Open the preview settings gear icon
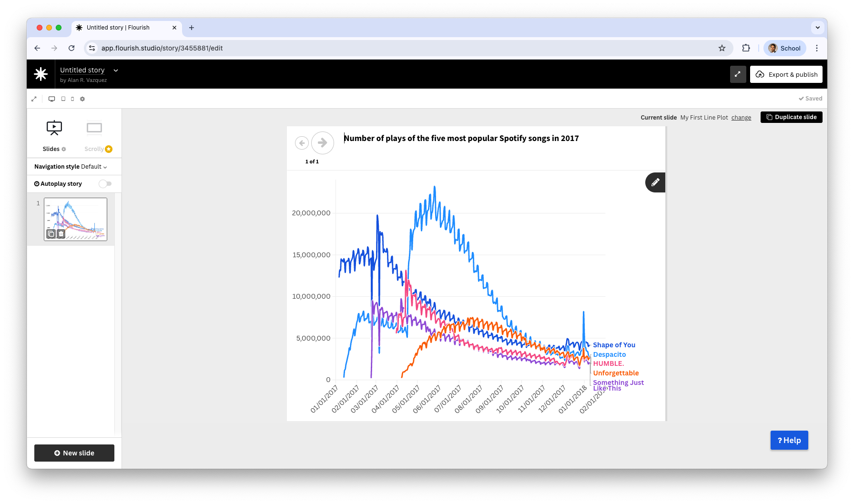 pyautogui.click(x=82, y=99)
